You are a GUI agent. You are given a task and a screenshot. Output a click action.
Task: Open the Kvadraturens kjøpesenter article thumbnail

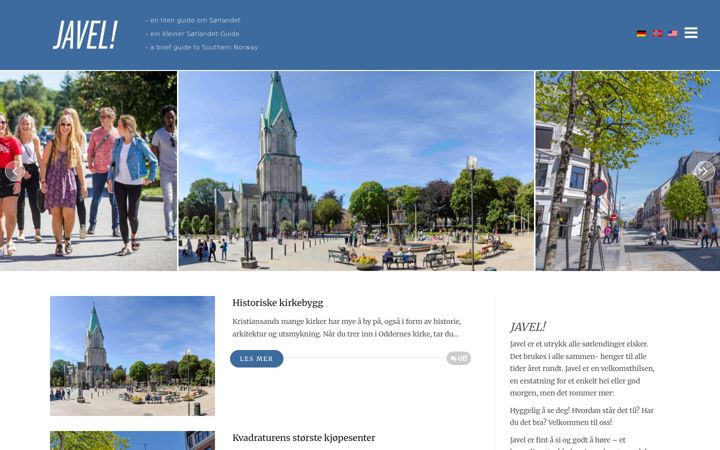132,440
